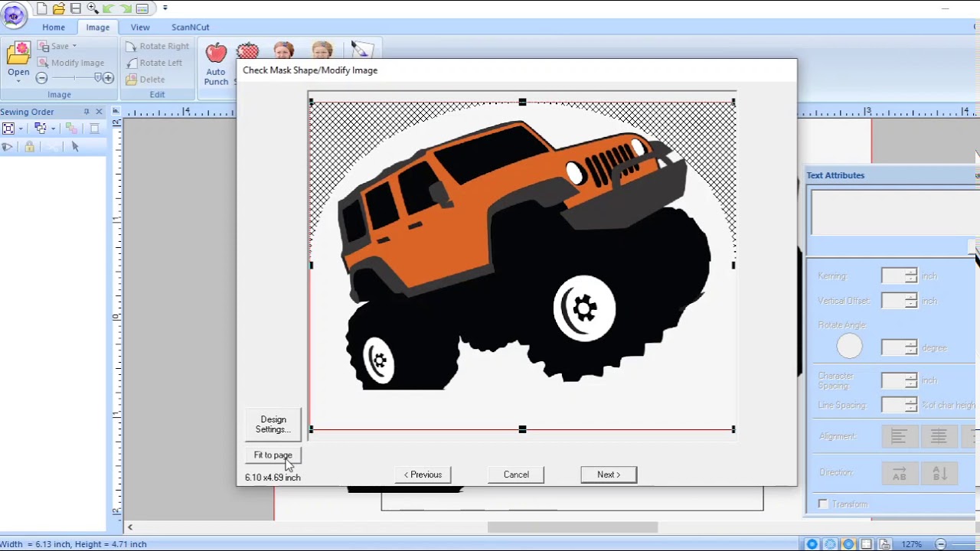Toggle the eye visibility icon in Sewing Order
This screenshot has height=551, width=980.
tap(8, 147)
